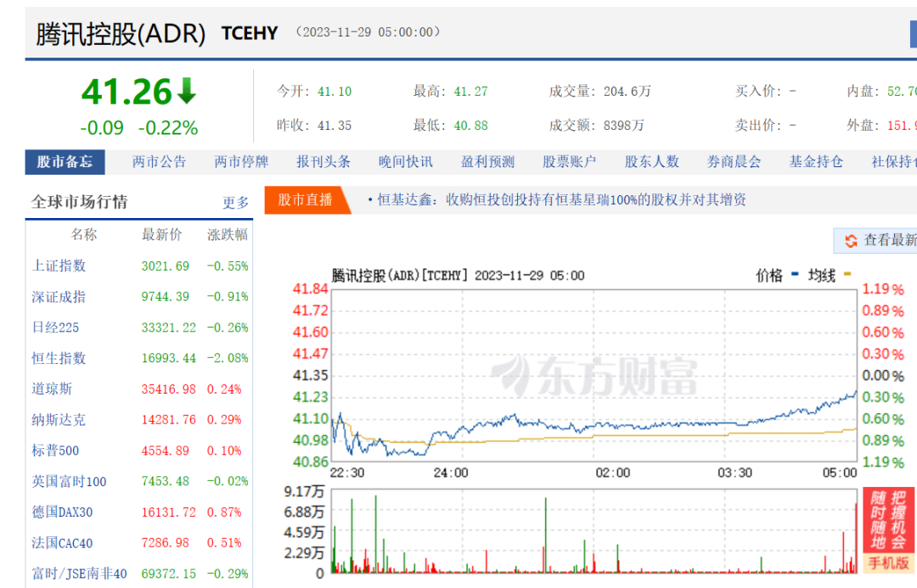
Task: Click the 成交额 value 8398万
Action: tap(623, 126)
